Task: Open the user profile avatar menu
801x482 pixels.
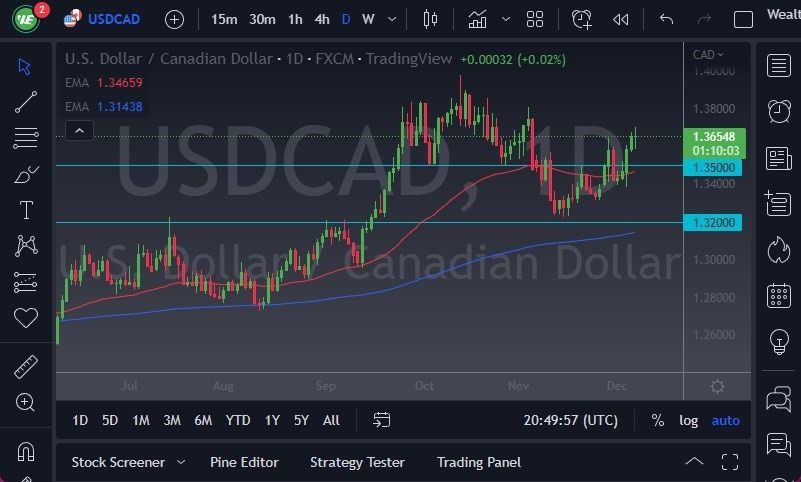Action: [26, 19]
